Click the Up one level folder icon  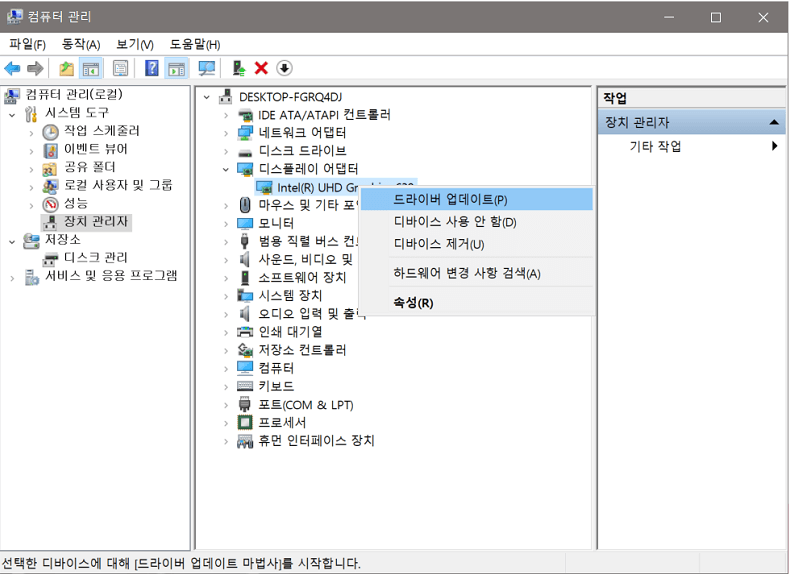tap(66, 68)
